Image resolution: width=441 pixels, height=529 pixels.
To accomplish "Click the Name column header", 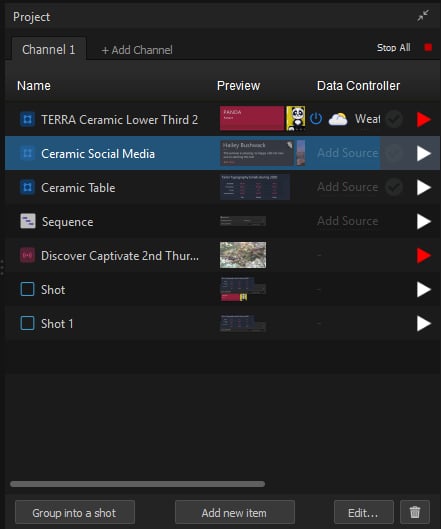I will 34,86.
